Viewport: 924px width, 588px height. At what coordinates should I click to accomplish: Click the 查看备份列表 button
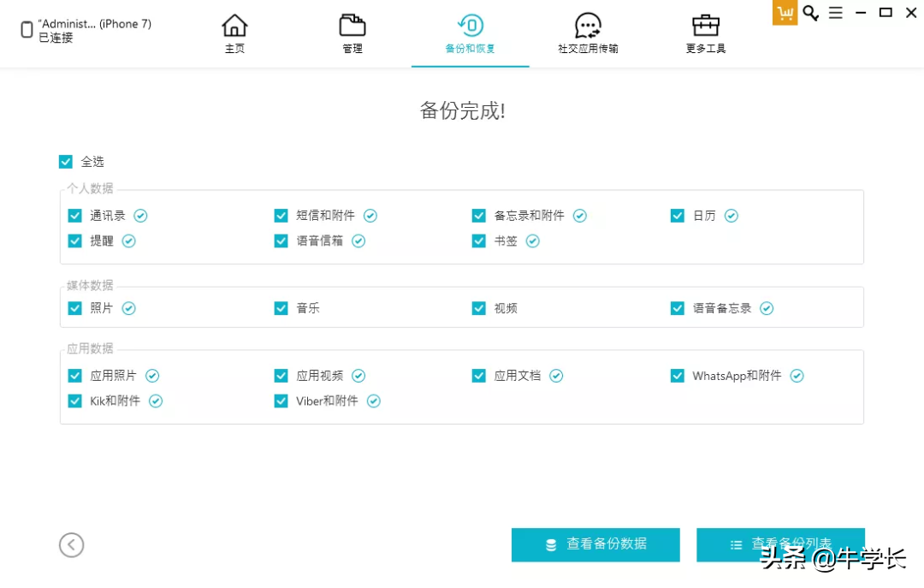(780, 544)
